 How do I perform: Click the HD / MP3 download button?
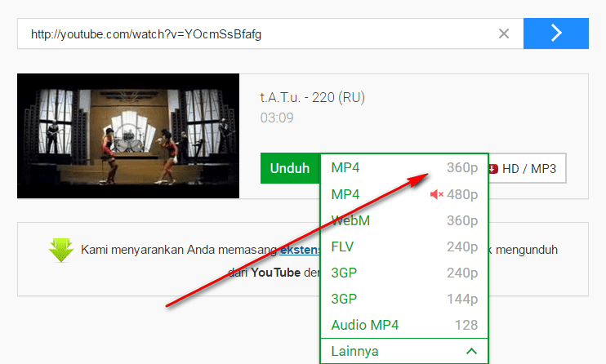[x=528, y=168]
